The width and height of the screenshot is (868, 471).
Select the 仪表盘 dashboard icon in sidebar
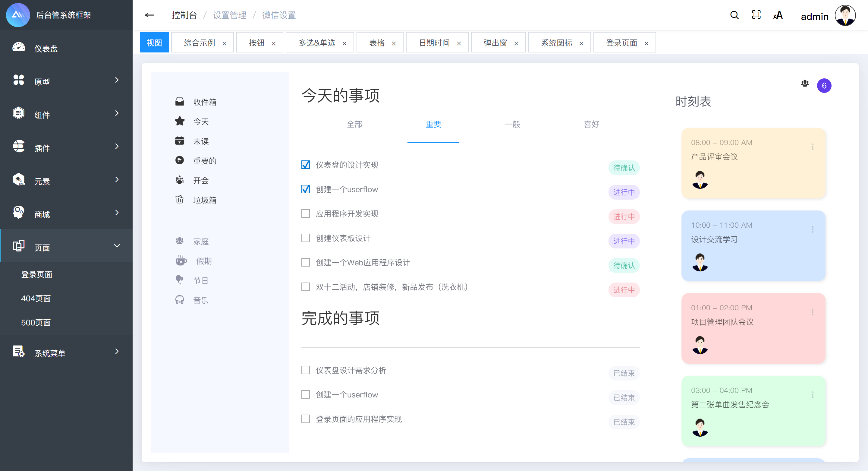[x=18, y=47]
